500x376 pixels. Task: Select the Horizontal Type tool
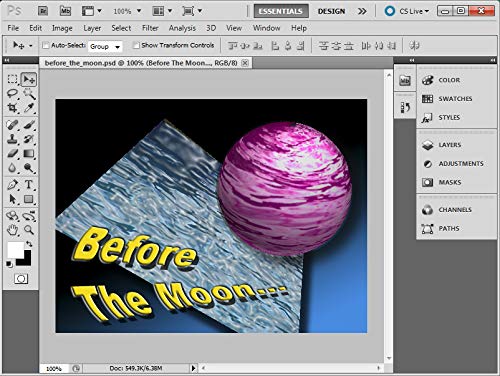pyautogui.click(x=29, y=184)
